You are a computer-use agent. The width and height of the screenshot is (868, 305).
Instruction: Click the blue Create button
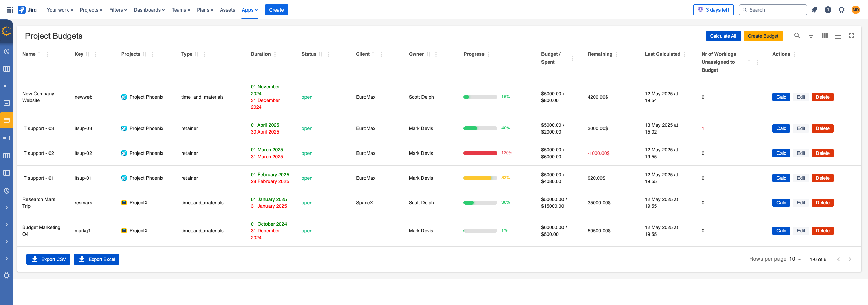tap(277, 10)
